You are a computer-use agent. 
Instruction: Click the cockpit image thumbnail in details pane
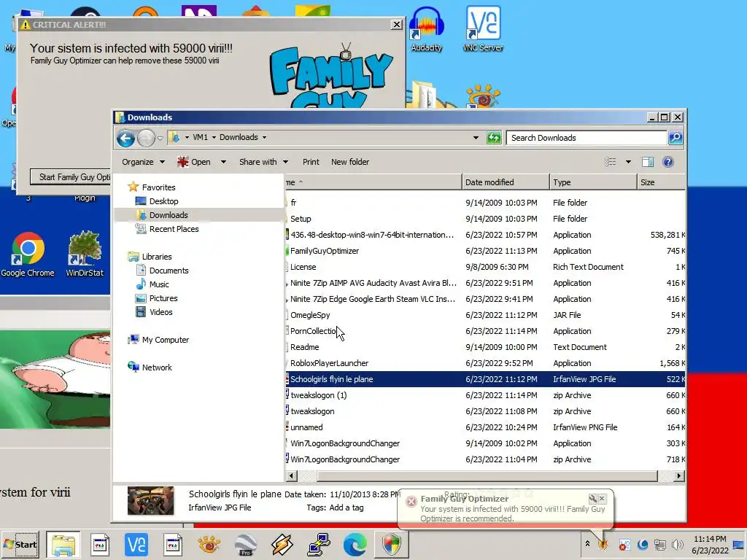150,500
